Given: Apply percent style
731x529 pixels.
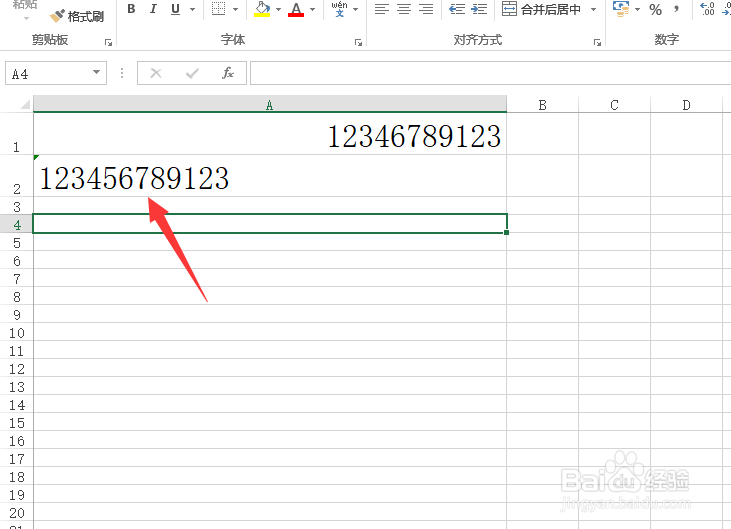Looking at the screenshot, I should [x=655, y=9].
